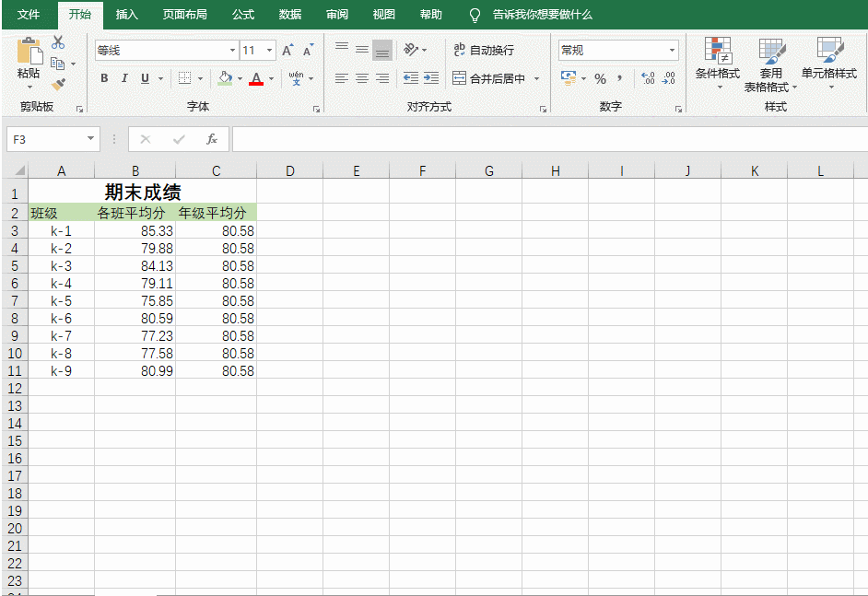Select row 5 header

pos(15,266)
